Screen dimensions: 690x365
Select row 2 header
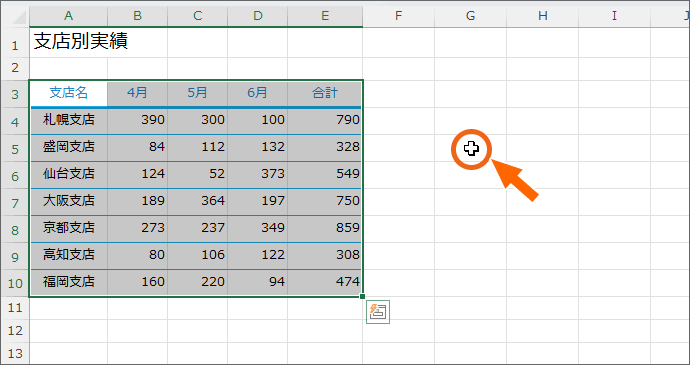click(15, 69)
